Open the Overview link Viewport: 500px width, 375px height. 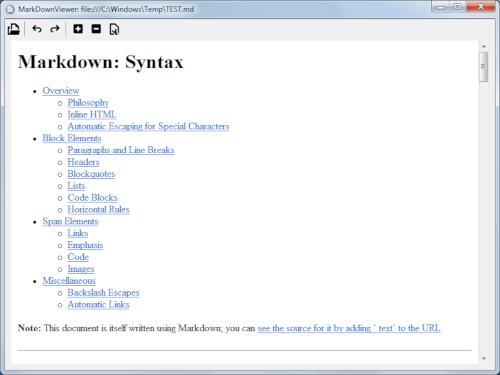click(61, 91)
